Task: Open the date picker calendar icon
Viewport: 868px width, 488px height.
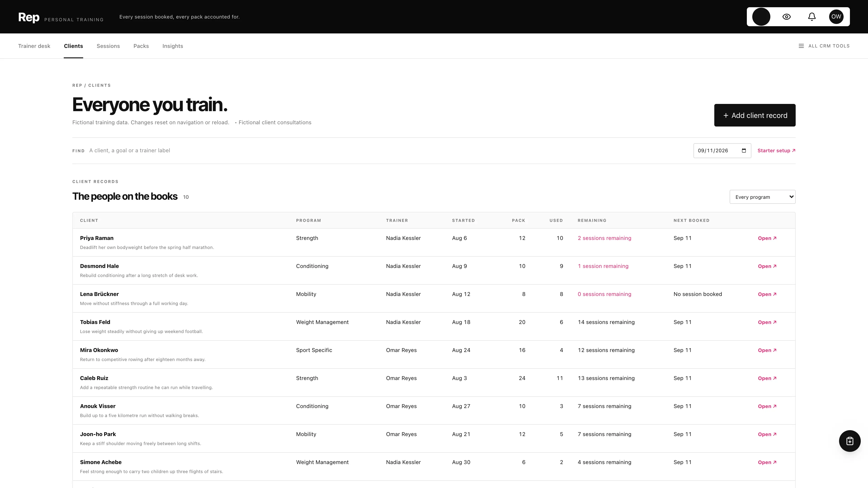Action: (744, 150)
